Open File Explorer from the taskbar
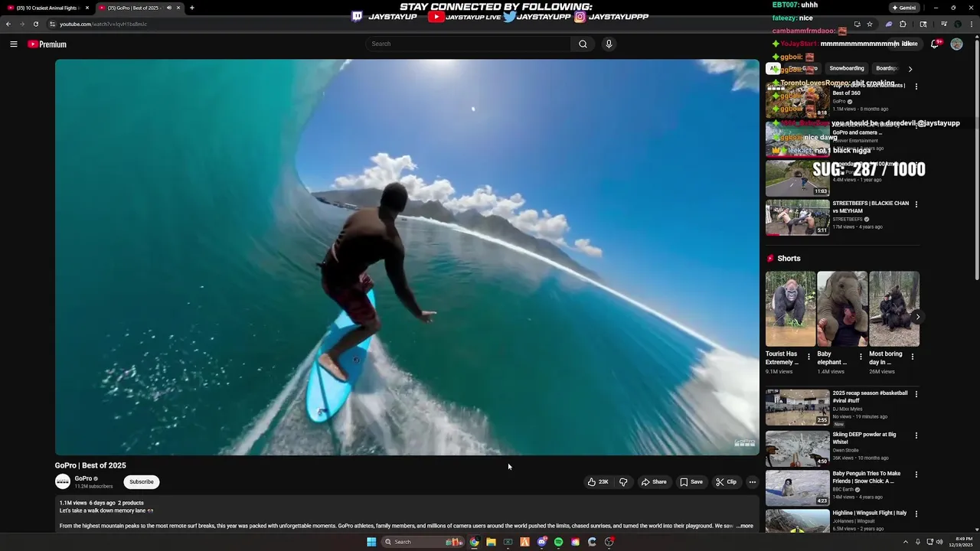The width and height of the screenshot is (980, 551). [491, 542]
